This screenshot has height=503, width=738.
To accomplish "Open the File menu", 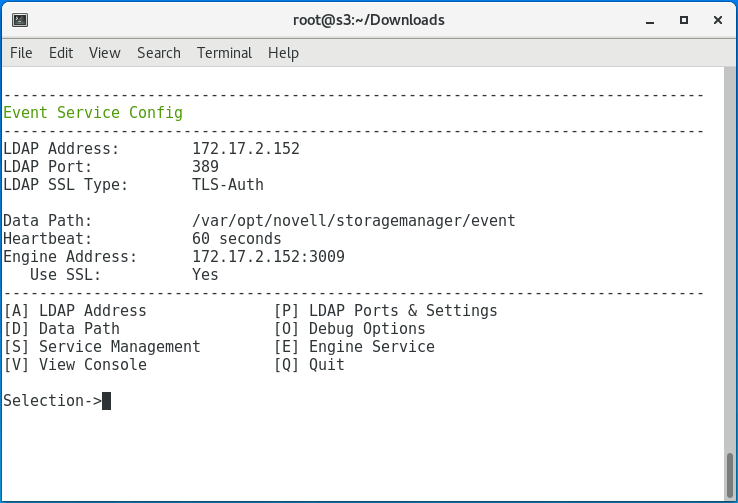I will coord(21,53).
